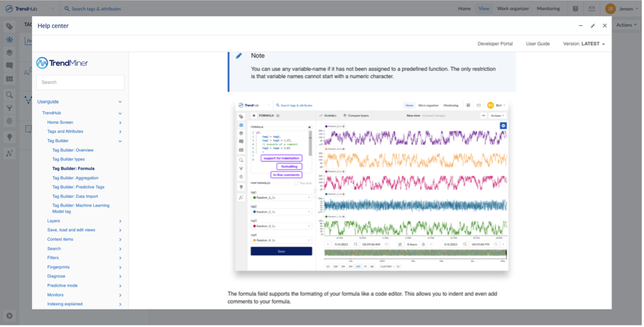Click the tag icon in left sidebar
This screenshot has height=327, width=644.
click(x=9, y=26)
